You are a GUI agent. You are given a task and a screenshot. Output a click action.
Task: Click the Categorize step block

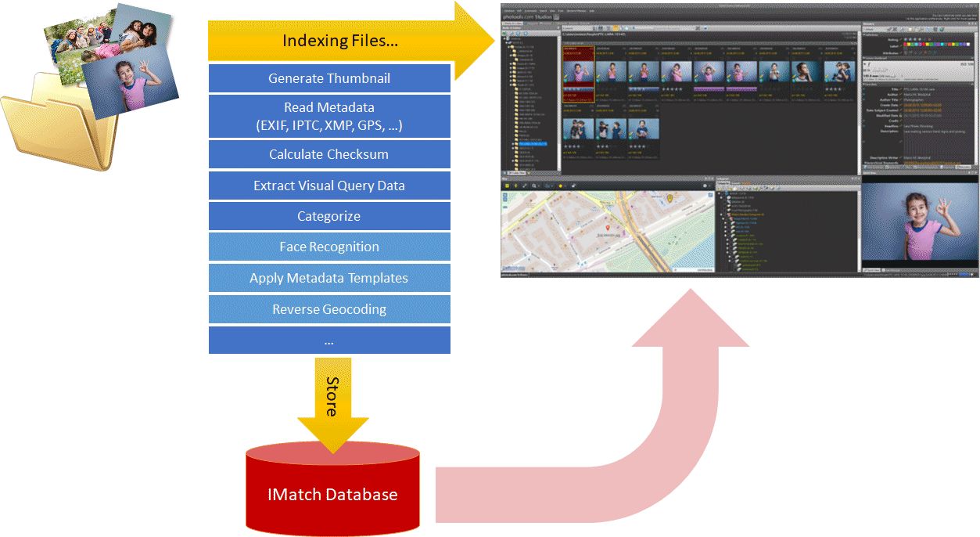329,216
